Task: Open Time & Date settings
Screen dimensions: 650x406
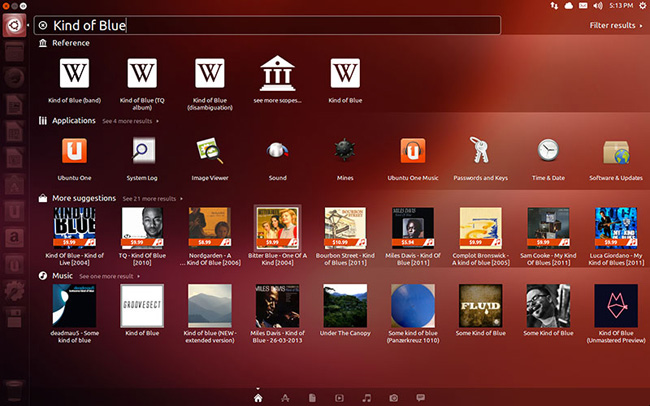Action: (548, 150)
